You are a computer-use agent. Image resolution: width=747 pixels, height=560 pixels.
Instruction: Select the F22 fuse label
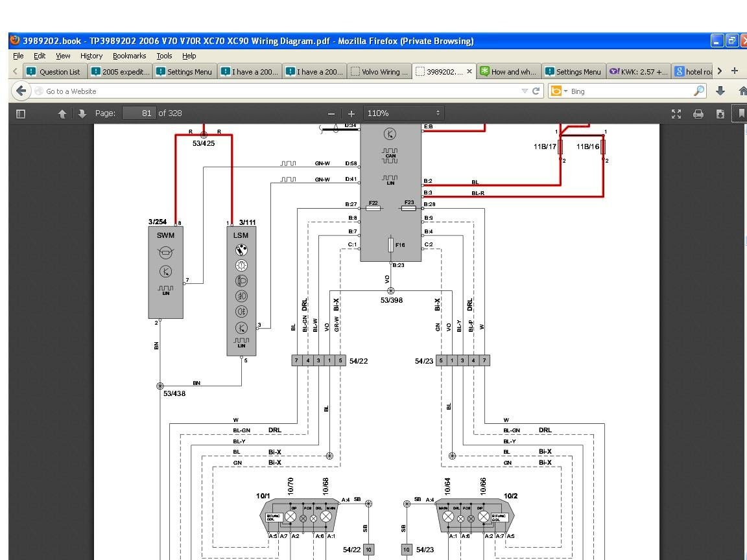[x=373, y=203]
